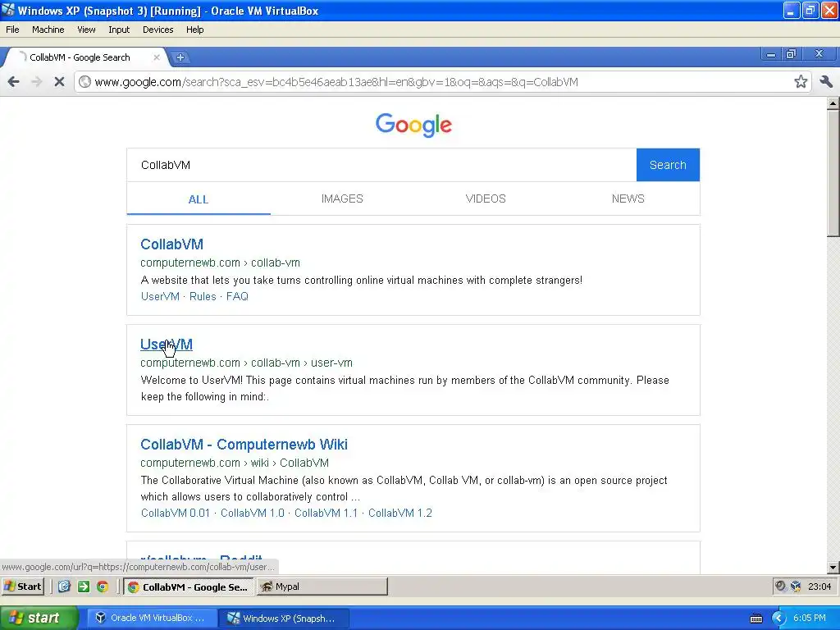The width and height of the screenshot is (840, 630).
Task: Open the View menu
Action: click(x=86, y=30)
